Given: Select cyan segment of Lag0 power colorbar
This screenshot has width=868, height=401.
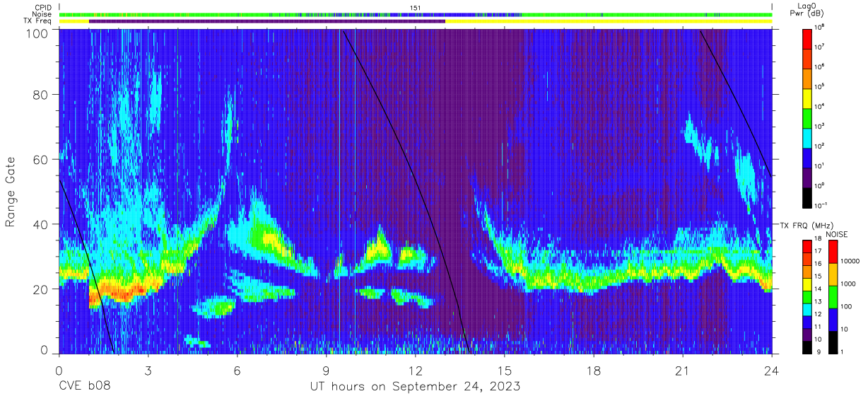Looking at the screenshot, I should point(807,136).
